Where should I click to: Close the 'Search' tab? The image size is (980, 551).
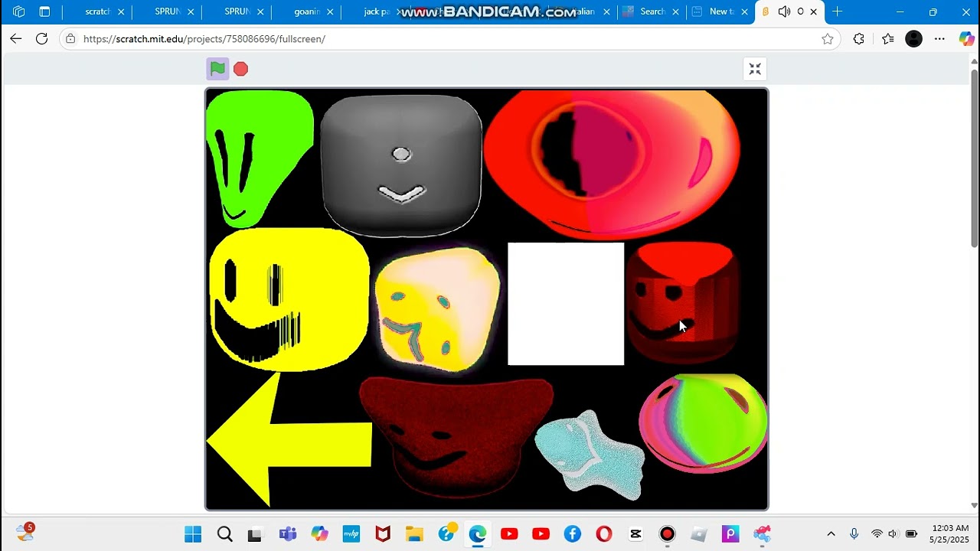tap(675, 11)
